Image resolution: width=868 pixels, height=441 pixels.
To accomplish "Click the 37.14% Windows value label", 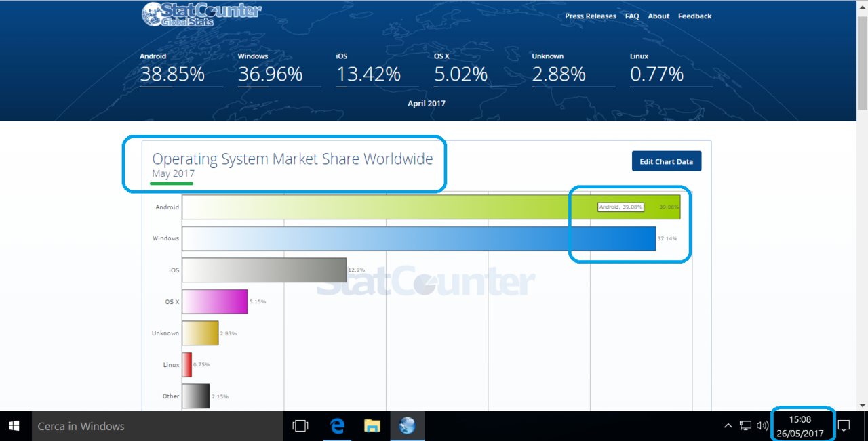I will click(668, 239).
